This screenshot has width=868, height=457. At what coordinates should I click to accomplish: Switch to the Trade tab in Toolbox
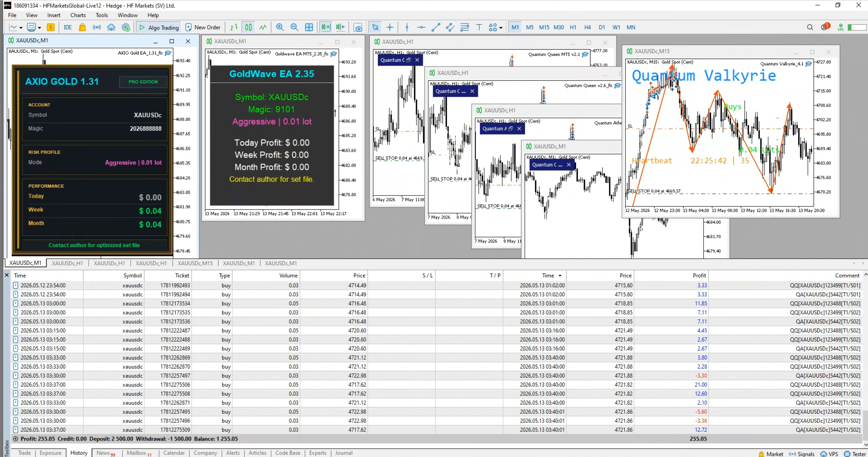tap(24, 453)
